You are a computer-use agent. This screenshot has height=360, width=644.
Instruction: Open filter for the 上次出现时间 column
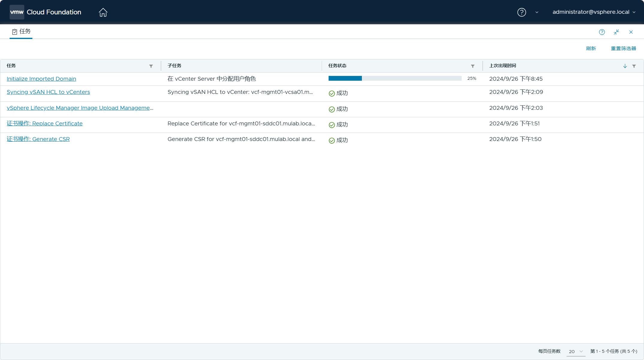[634, 66]
